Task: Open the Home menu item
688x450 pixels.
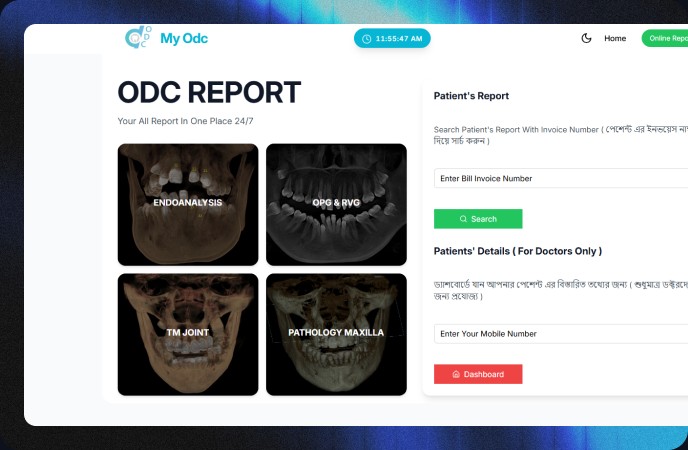Action: click(x=615, y=38)
